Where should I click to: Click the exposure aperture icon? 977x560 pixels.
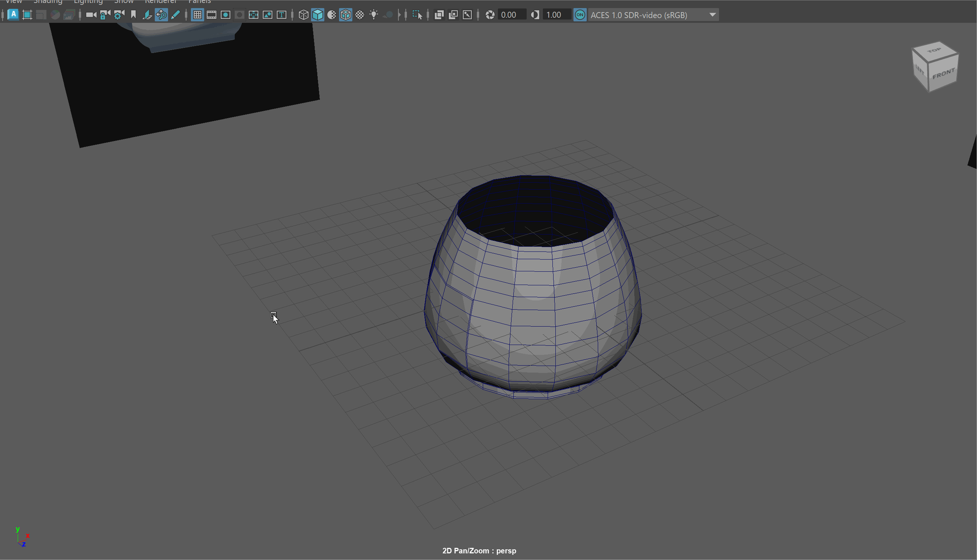coord(490,15)
